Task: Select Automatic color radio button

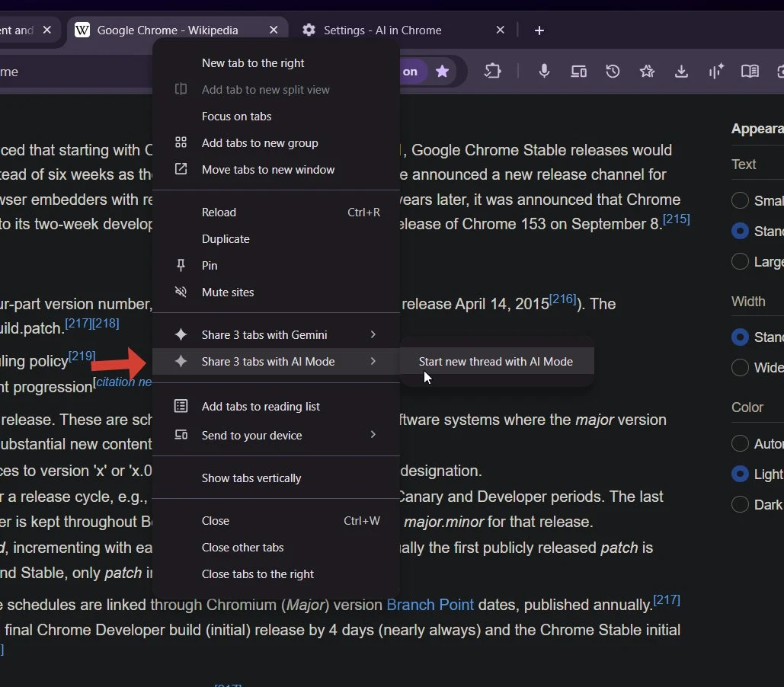Action: point(740,443)
